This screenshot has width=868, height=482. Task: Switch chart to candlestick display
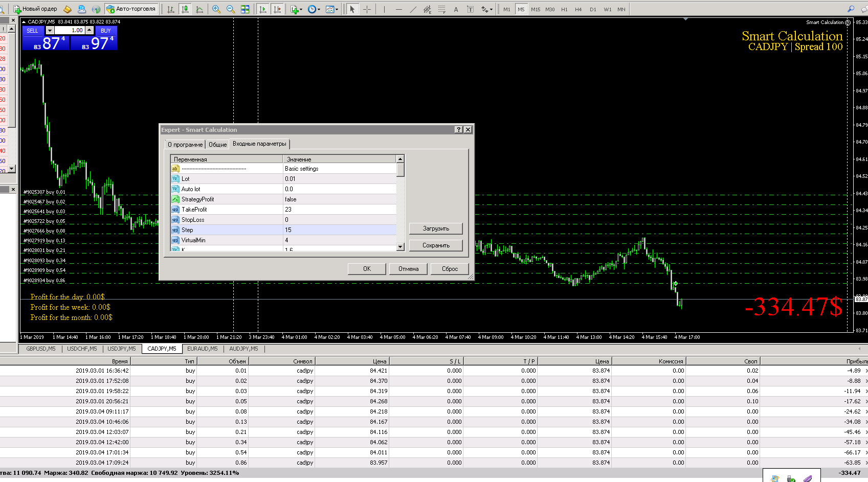[x=185, y=9]
